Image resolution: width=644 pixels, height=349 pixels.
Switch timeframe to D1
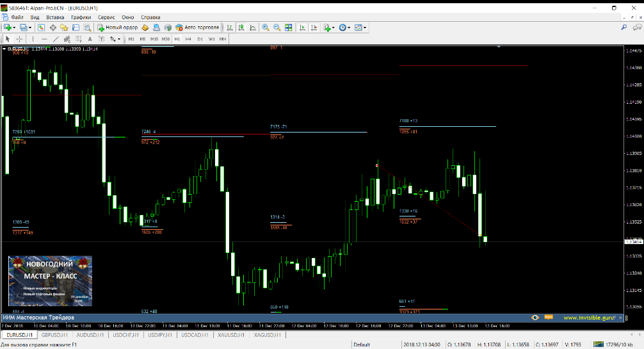[x=200, y=39]
